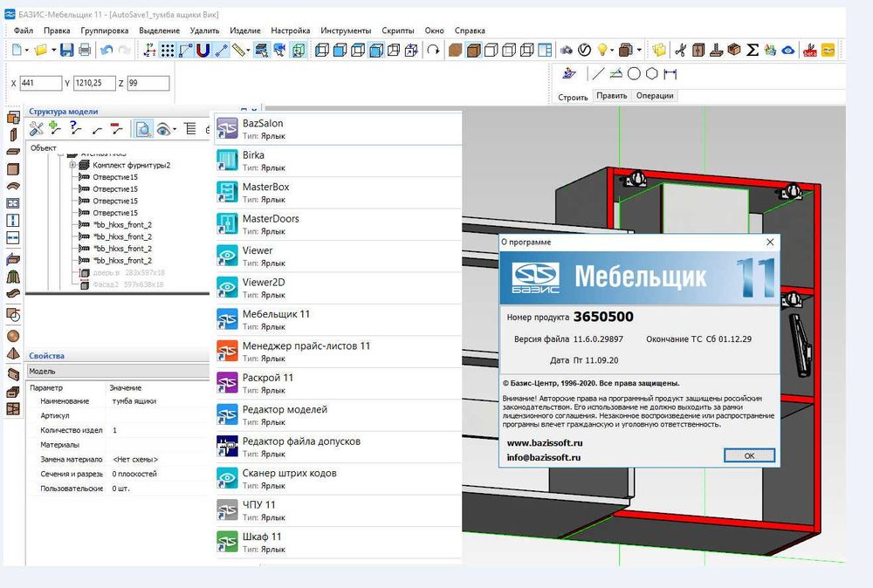Click the X coordinate input field
The height and width of the screenshot is (588, 873).
coord(41,83)
